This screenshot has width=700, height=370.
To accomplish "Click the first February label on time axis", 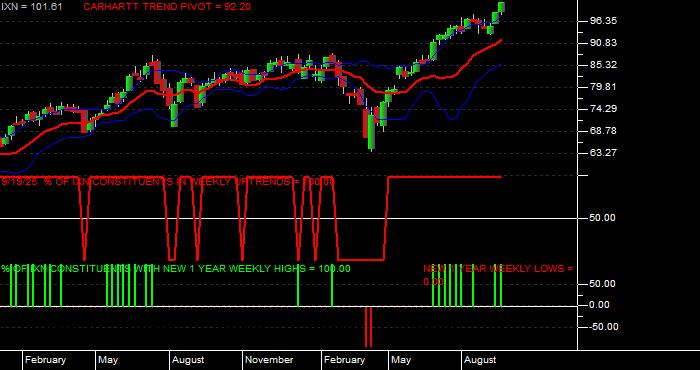I will tap(45, 360).
